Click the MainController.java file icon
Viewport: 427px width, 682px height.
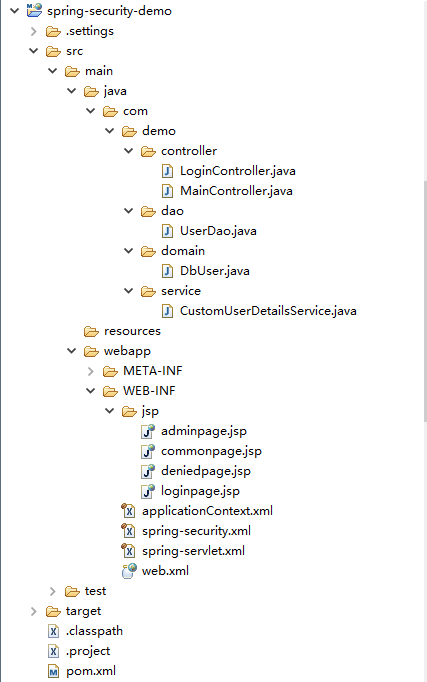tap(167, 191)
